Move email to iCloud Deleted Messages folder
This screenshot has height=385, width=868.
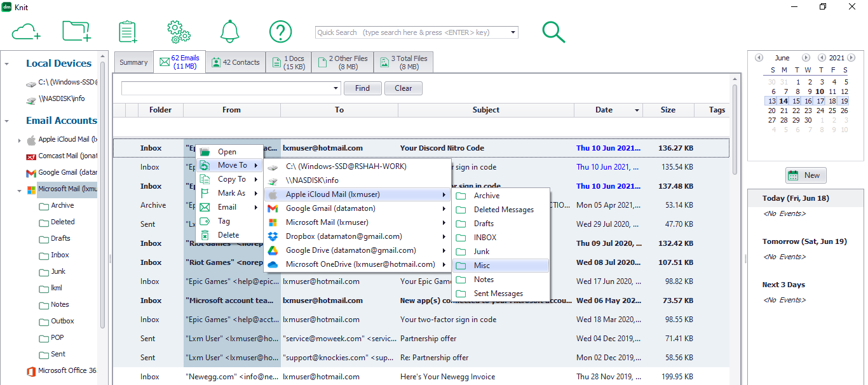[x=501, y=210]
